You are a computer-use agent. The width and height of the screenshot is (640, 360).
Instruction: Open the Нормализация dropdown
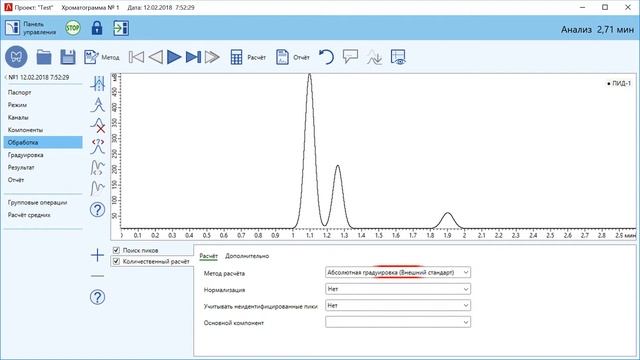(398, 289)
